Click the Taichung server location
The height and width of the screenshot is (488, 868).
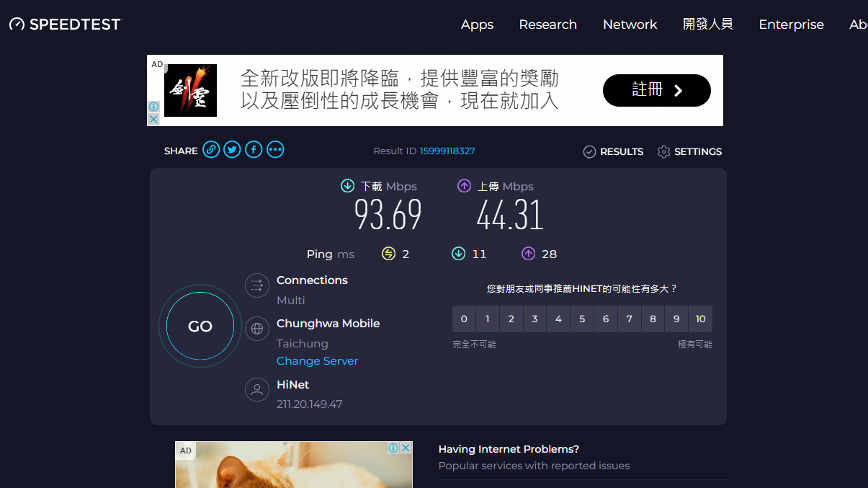tap(303, 344)
